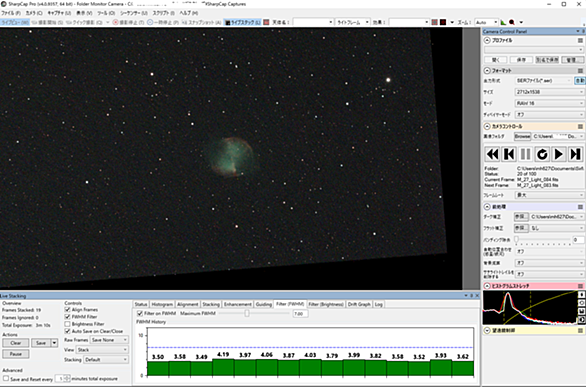Toggle the FWHM Filter checkbox

(x=68, y=317)
